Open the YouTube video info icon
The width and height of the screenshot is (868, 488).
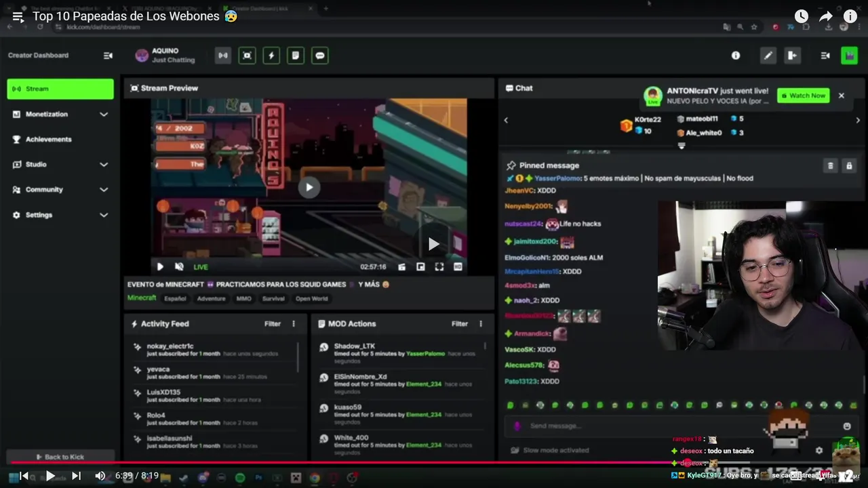point(850,16)
